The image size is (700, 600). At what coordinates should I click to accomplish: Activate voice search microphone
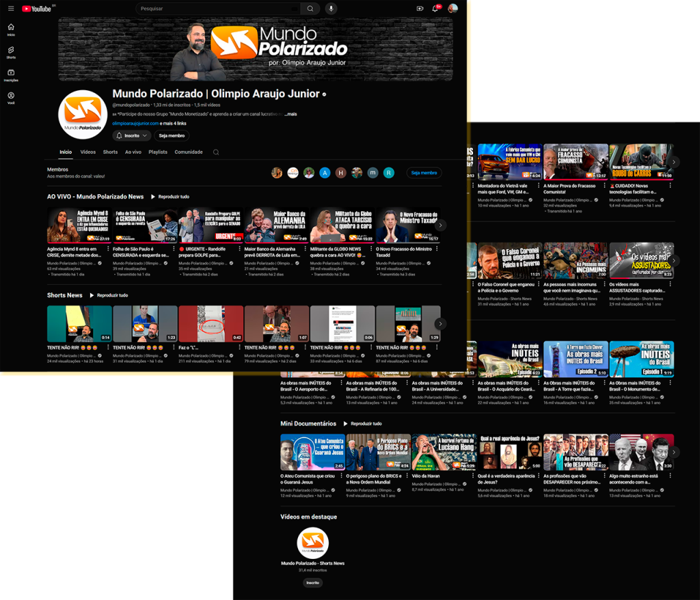pos(331,8)
